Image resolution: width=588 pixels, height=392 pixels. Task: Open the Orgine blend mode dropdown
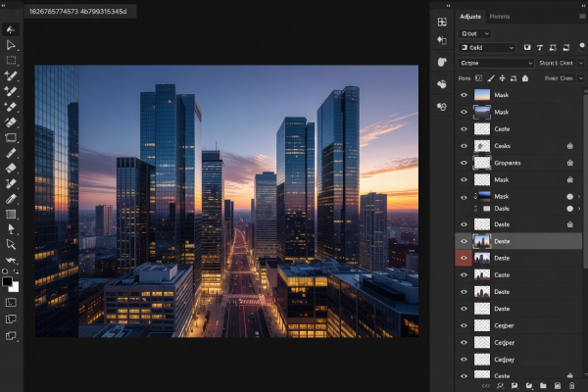pos(495,63)
